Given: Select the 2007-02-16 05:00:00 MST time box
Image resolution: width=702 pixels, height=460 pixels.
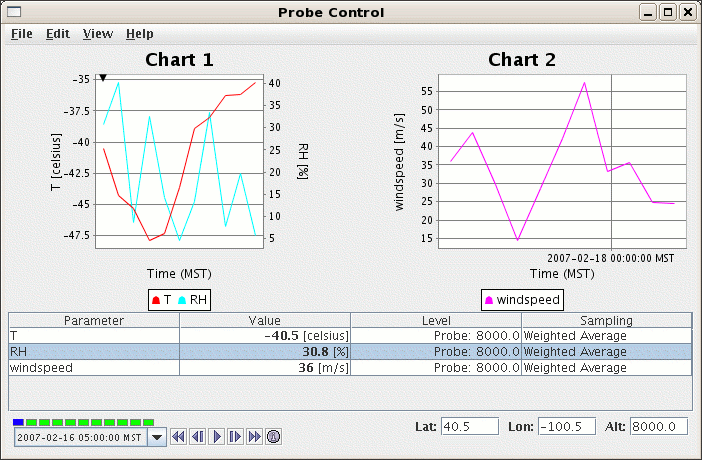Looking at the screenshot, I should [79, 437].
